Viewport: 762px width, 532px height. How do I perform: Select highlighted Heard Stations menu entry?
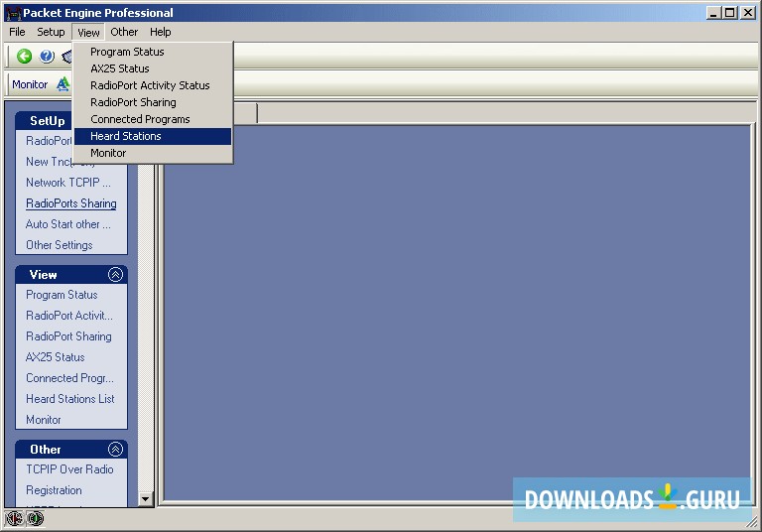(153, 136)
